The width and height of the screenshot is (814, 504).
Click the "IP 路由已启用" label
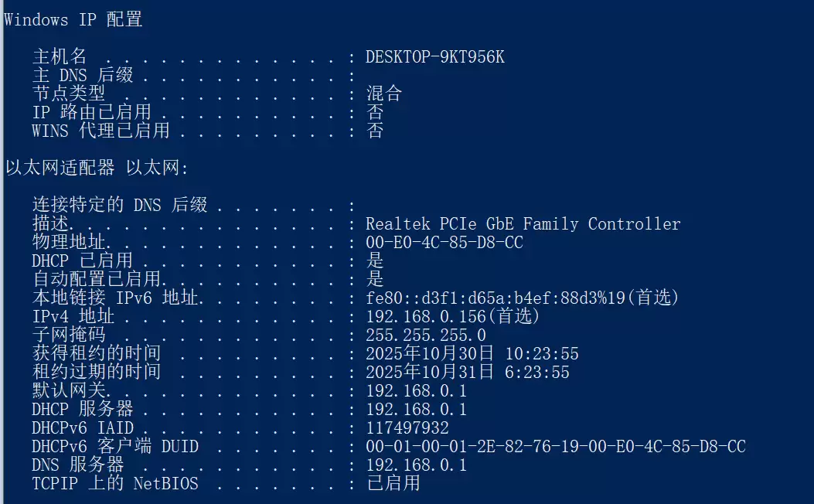tap(91, 113)
